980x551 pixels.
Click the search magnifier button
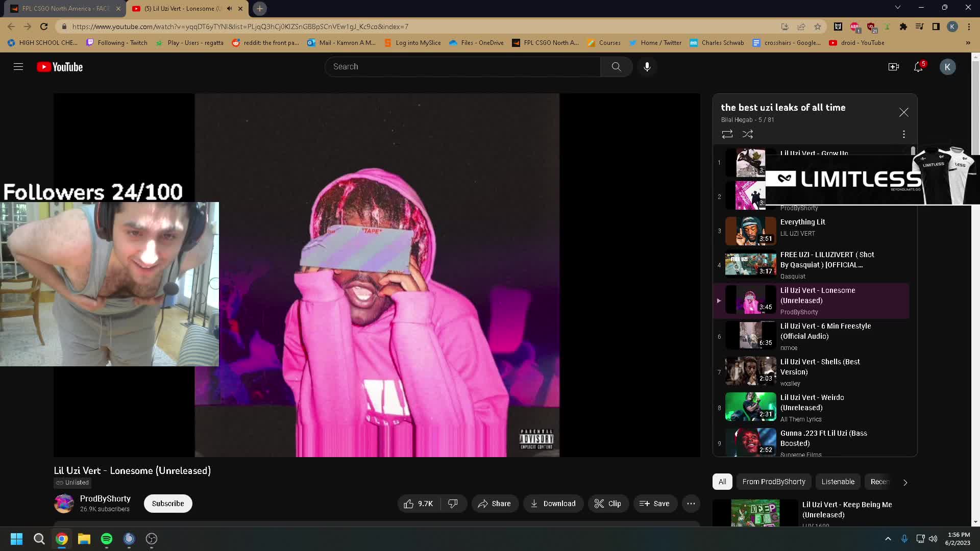click(616, 67)
